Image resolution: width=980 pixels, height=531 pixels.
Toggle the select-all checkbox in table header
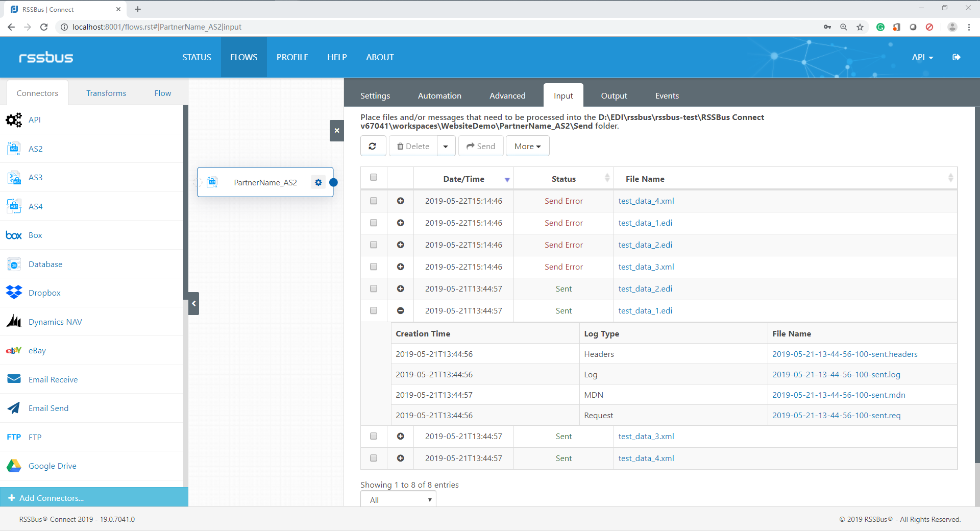(374, 178)
